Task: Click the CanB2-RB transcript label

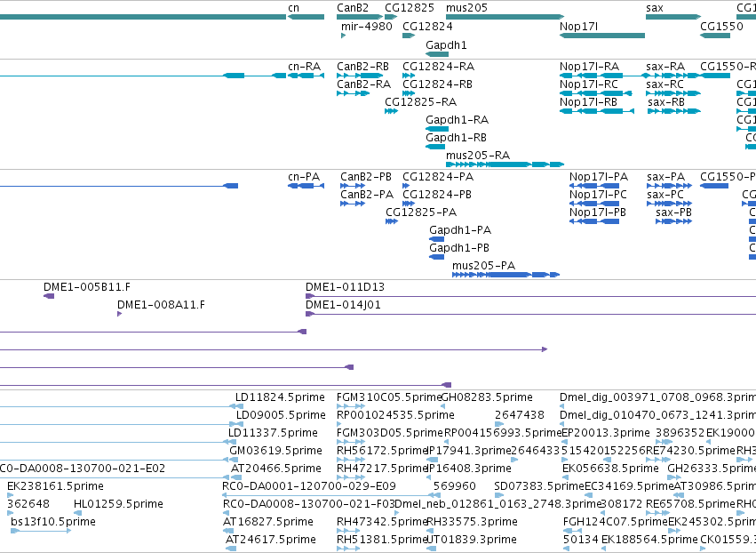Action: [x=362, y=66]
